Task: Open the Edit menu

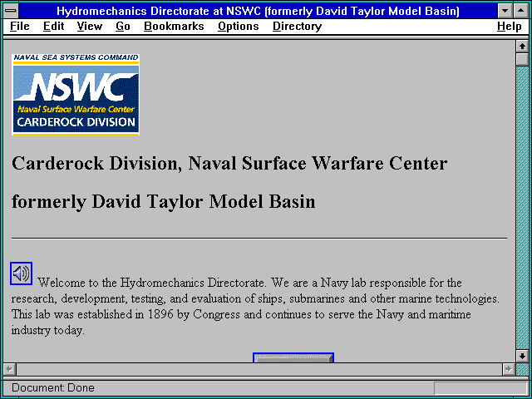Action: [53, 27]
